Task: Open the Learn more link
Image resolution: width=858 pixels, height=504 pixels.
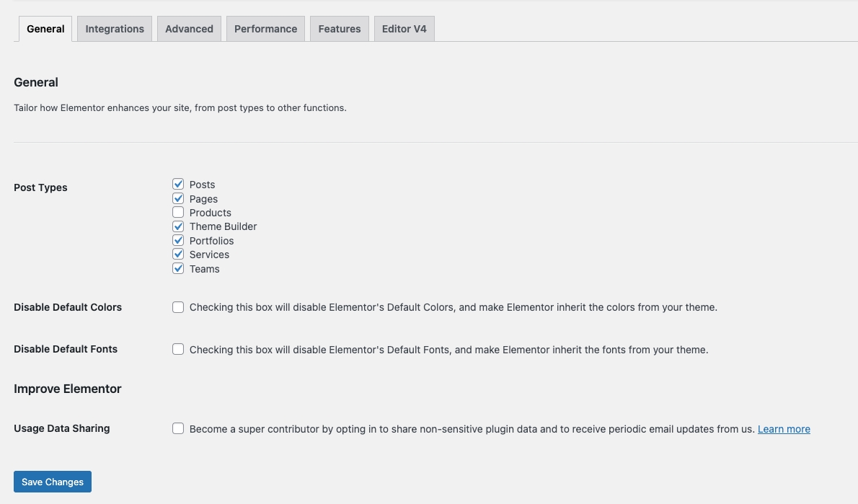Action: 784,429
